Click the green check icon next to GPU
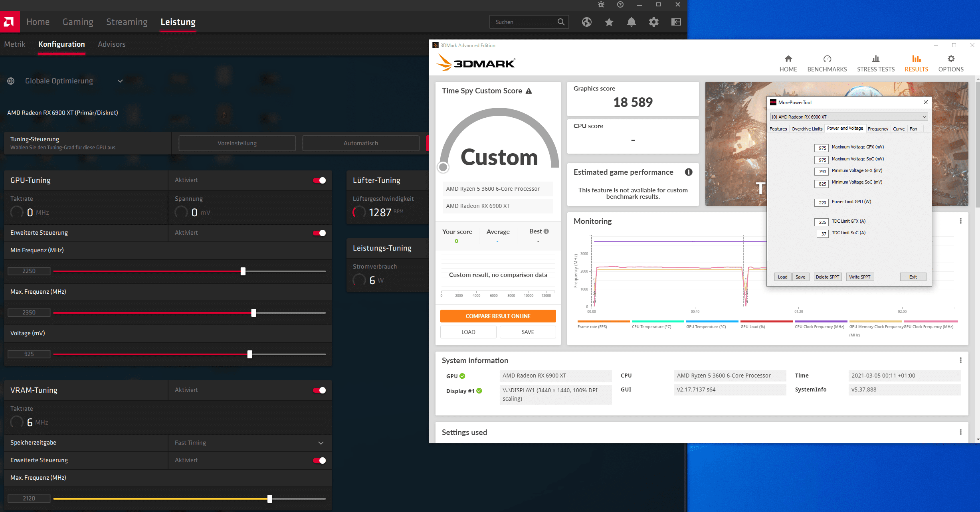Image resolution: width=980 pixels, height=512 pixels. (x=462, y=376)
